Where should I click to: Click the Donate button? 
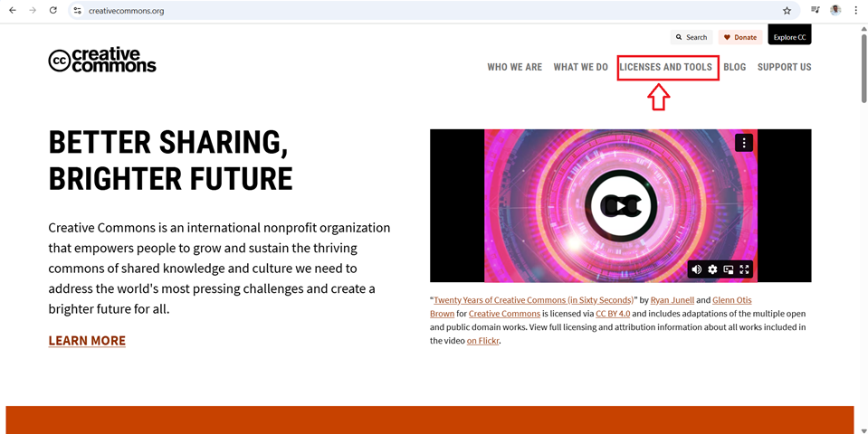(x=740, y=37)
